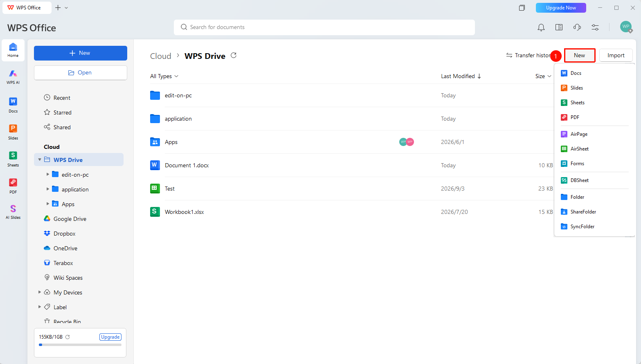Open Slides from the left rail
641x364 pixels.
coord(13,132)
